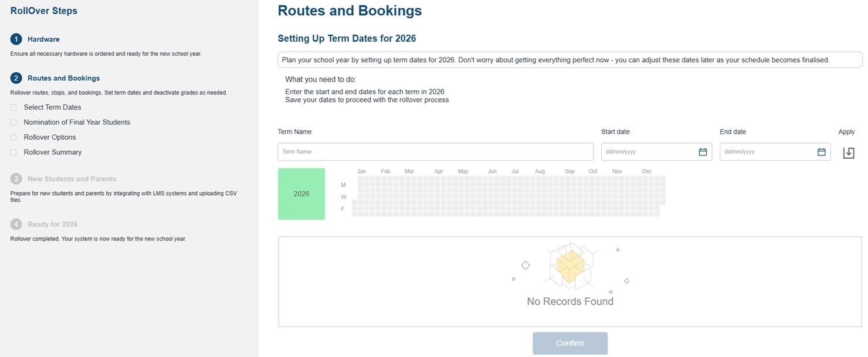Tick the Select Term Dates checkbox

click(x=13, y=107)
